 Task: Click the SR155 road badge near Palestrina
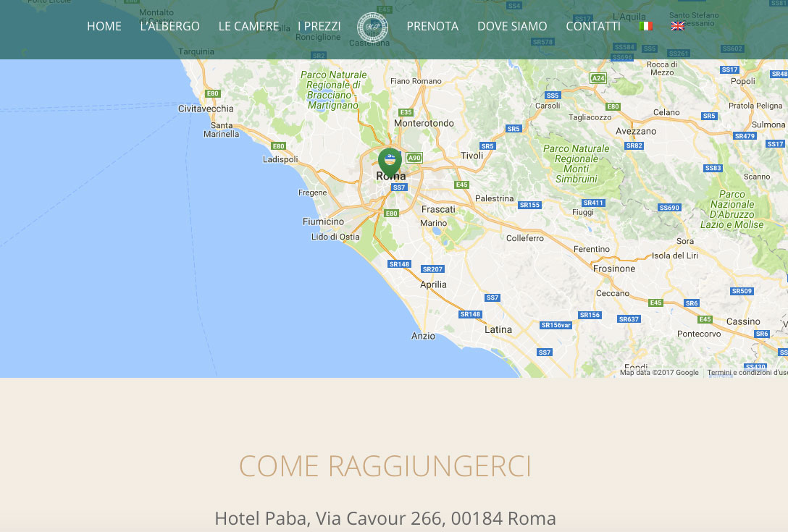[x=529, y=205]
